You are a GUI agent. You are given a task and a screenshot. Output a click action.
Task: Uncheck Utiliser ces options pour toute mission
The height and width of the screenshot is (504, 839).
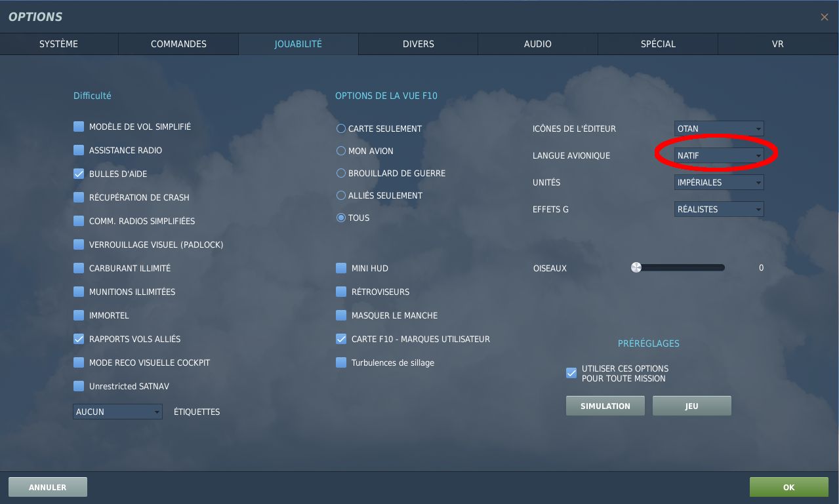click(x=571, y=373)
